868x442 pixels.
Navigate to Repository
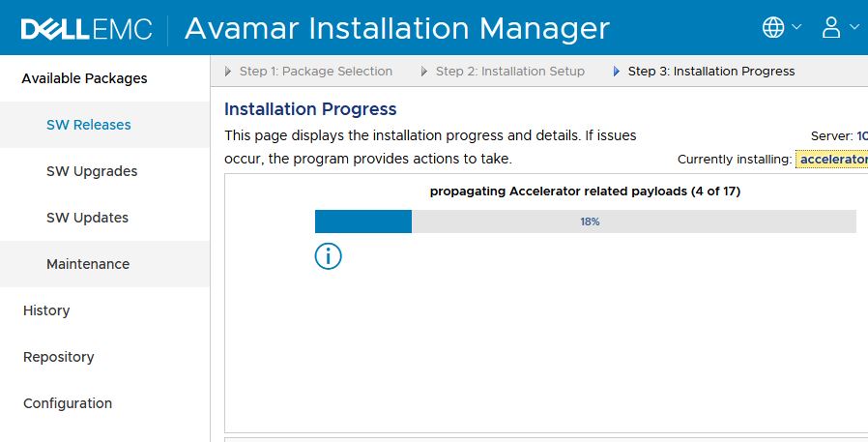59,357
